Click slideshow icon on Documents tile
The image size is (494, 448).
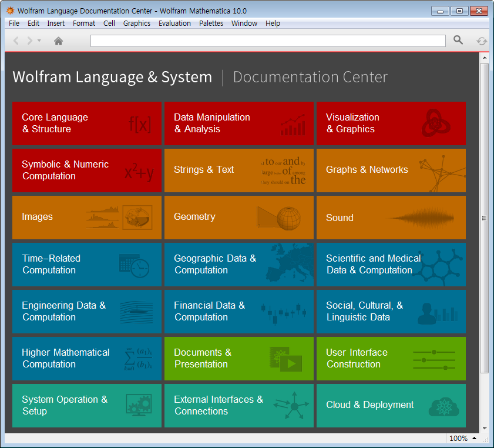click(x=285, y=359)
